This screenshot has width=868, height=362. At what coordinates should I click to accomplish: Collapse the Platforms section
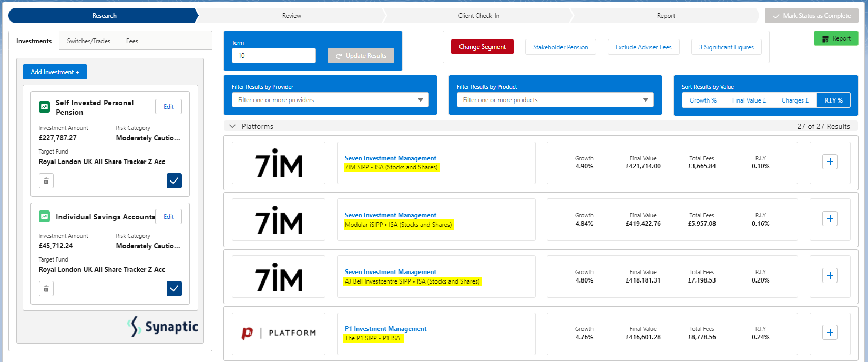(232, 126)
